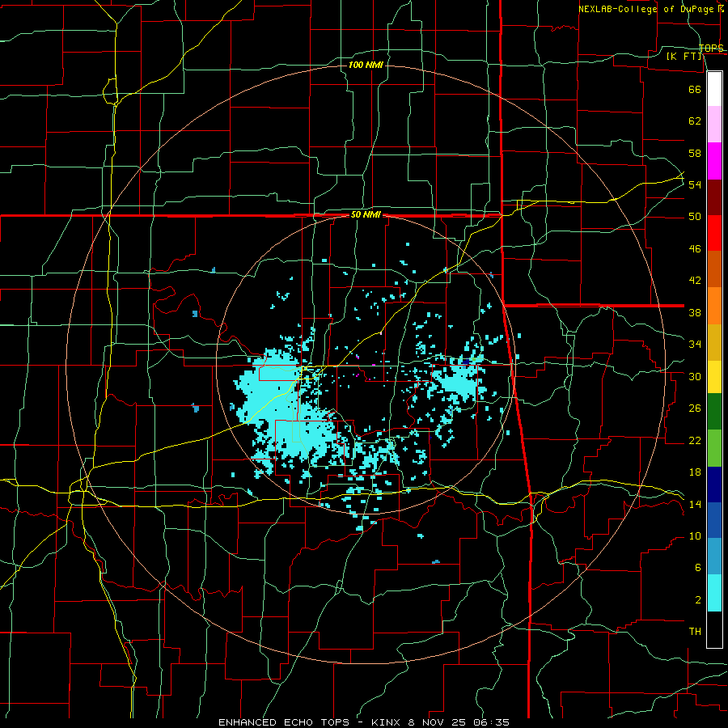Click the legend value '22'
The image size is (728, 728).
[x=695, y=440]
